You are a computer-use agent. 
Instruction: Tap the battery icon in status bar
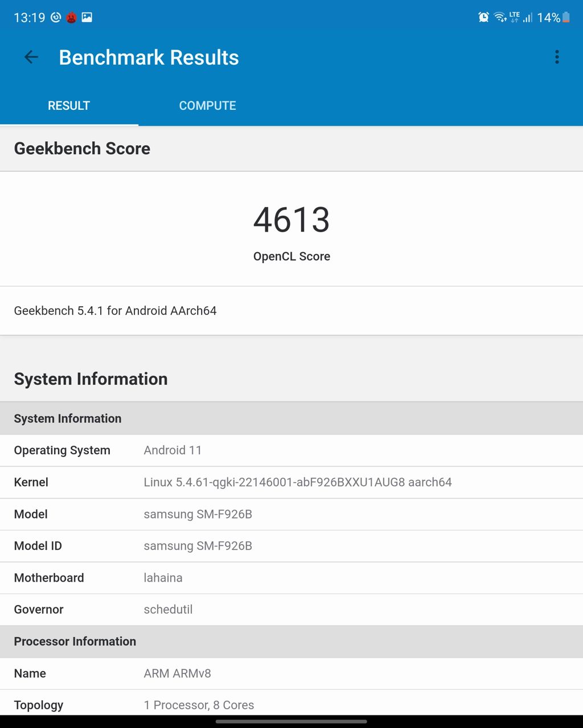pyautogui.click(x=566, y=17)
